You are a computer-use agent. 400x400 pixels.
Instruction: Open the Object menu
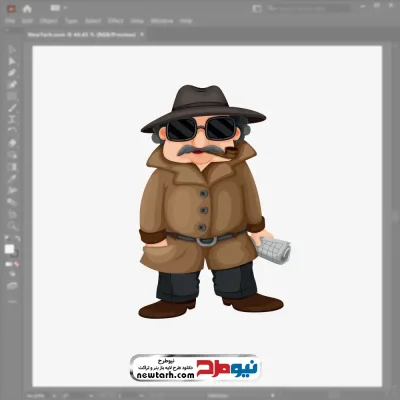click(49, 21)
